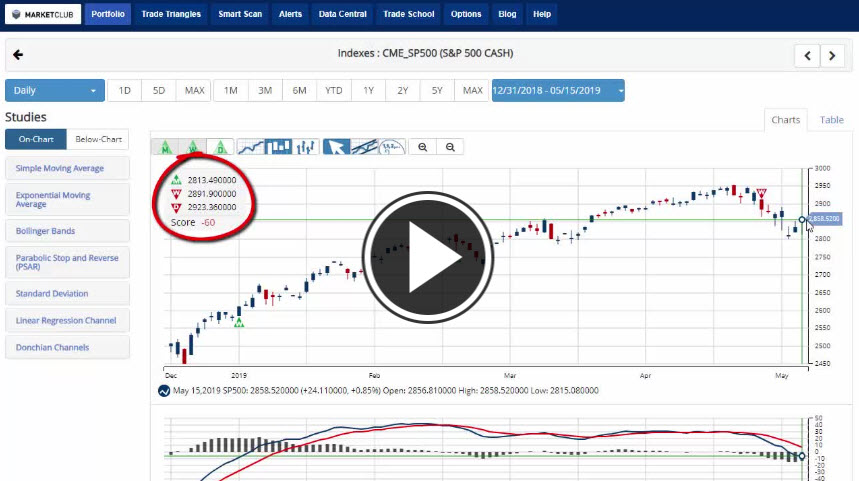
Task: Go back using the left arrow icon
Action: tap(18, 55)
